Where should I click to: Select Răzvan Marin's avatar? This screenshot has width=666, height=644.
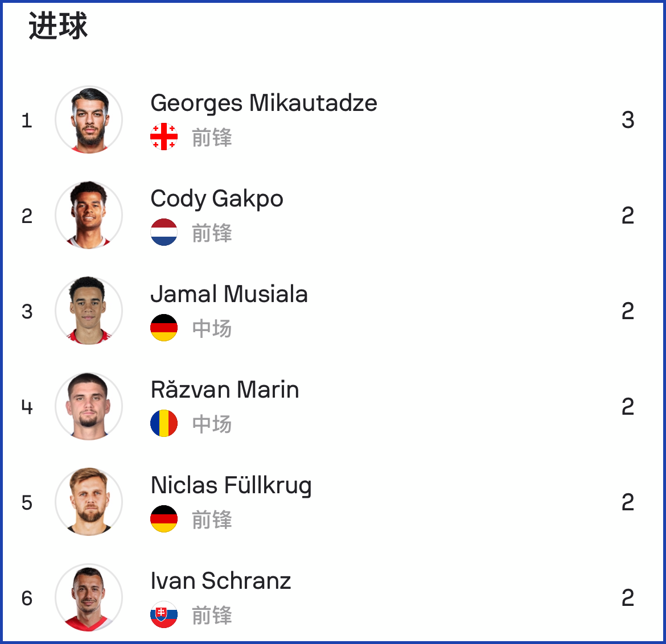click(x=89, y=406)
